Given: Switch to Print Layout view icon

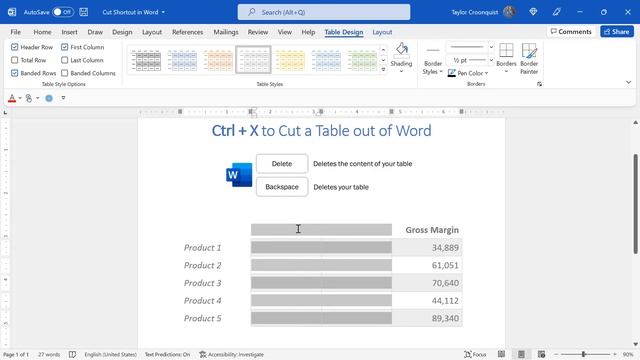Looking at the screenshot, I should 521,354.
